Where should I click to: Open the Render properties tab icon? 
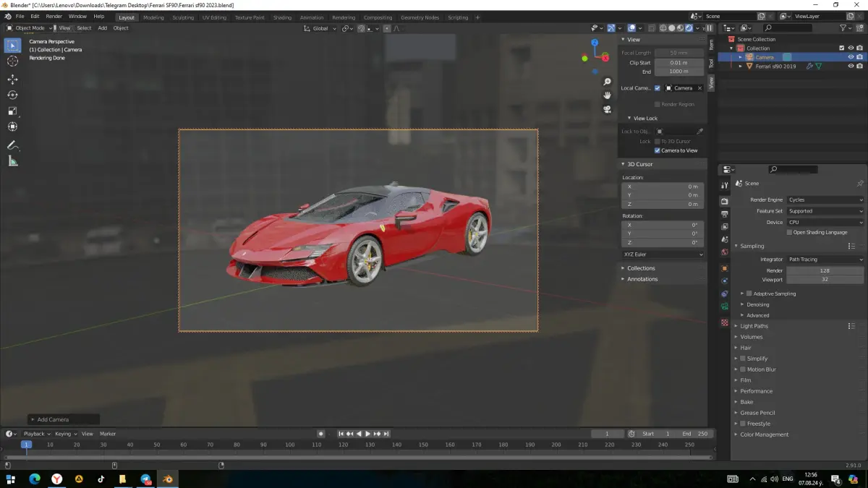pos(725,201)
